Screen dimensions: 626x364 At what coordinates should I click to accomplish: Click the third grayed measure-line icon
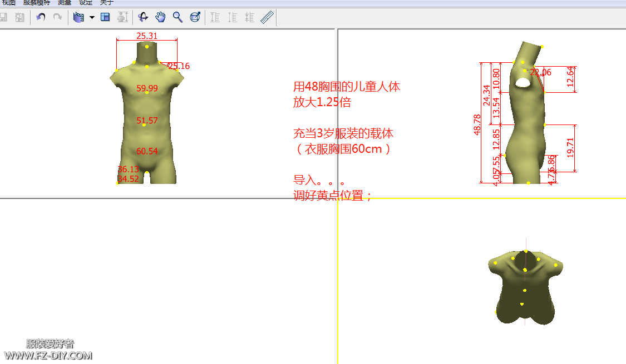[249, 17]
